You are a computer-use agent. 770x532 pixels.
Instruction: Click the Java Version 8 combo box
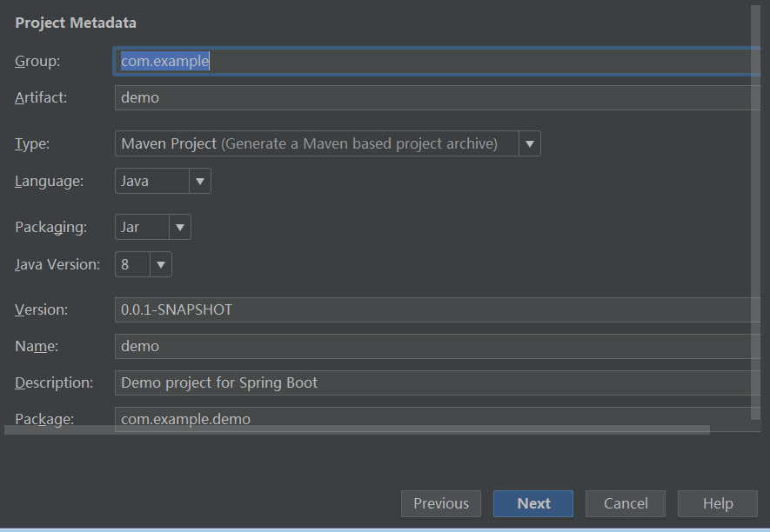click(144, 264)
